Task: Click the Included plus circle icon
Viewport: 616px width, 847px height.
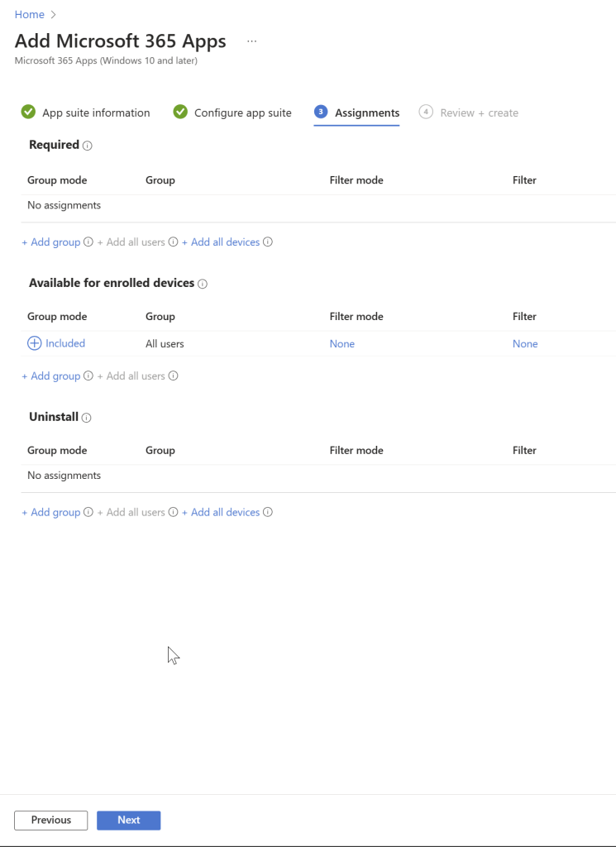Action: (35, 343)
